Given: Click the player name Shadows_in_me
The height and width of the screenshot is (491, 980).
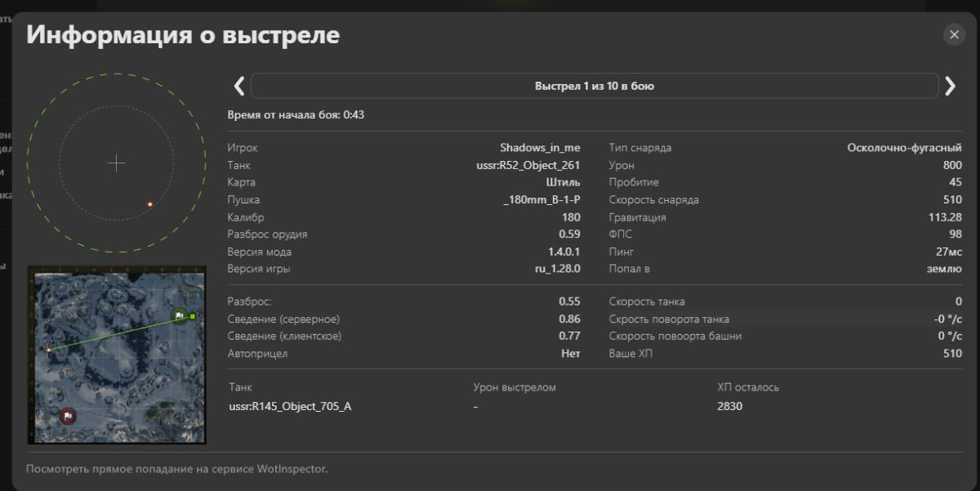Looking at the screenshot, I should (x=540, y=148).
